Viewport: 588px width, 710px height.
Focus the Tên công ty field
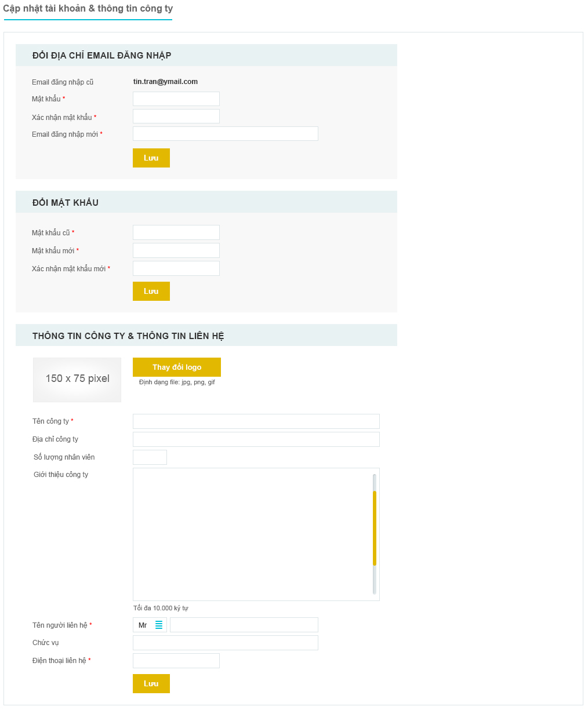[256, 421]
